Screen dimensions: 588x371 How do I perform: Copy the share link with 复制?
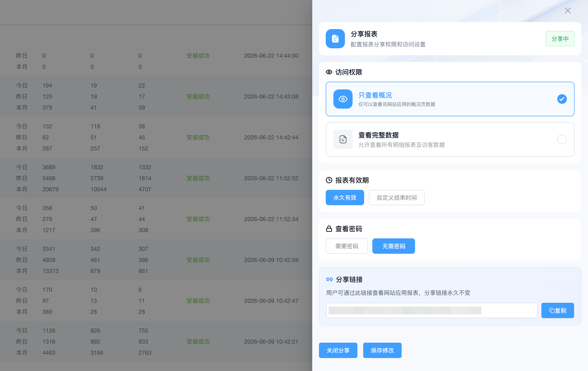click(x=557, y=310)
